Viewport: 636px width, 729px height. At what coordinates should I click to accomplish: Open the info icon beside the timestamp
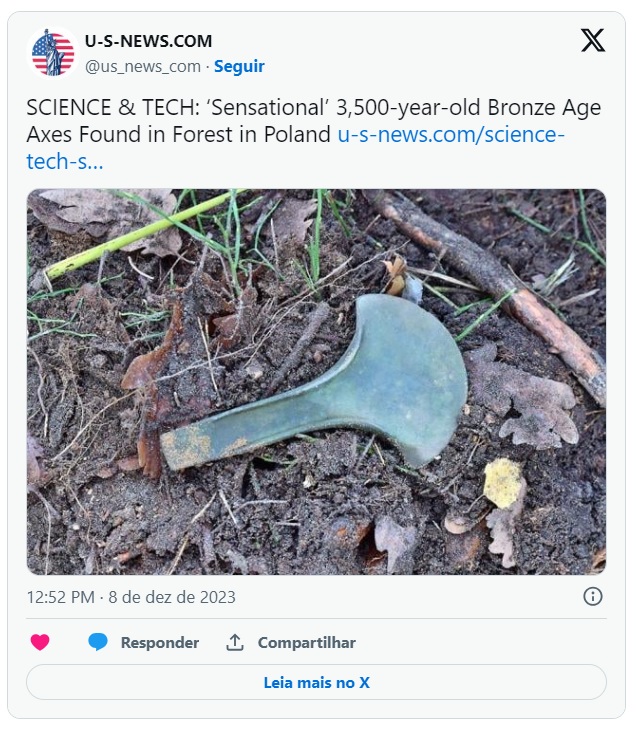pyautogui.click(x=593, y=597)
